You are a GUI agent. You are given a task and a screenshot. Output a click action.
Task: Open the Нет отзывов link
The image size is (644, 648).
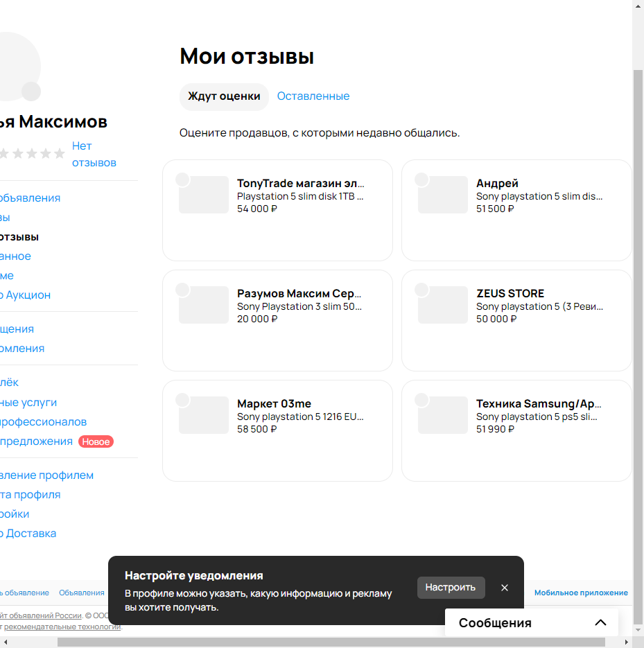pos(94,154)
